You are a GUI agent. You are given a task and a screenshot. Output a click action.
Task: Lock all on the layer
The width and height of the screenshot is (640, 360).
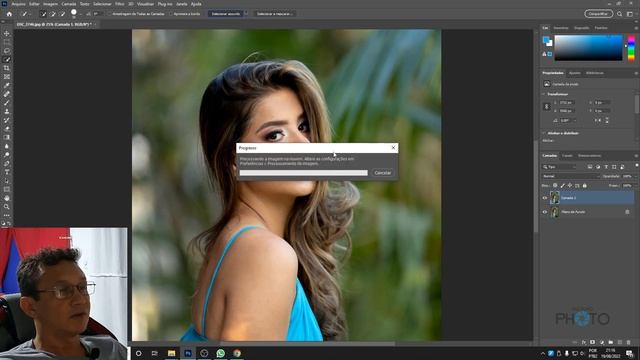(x=584, y=186)
